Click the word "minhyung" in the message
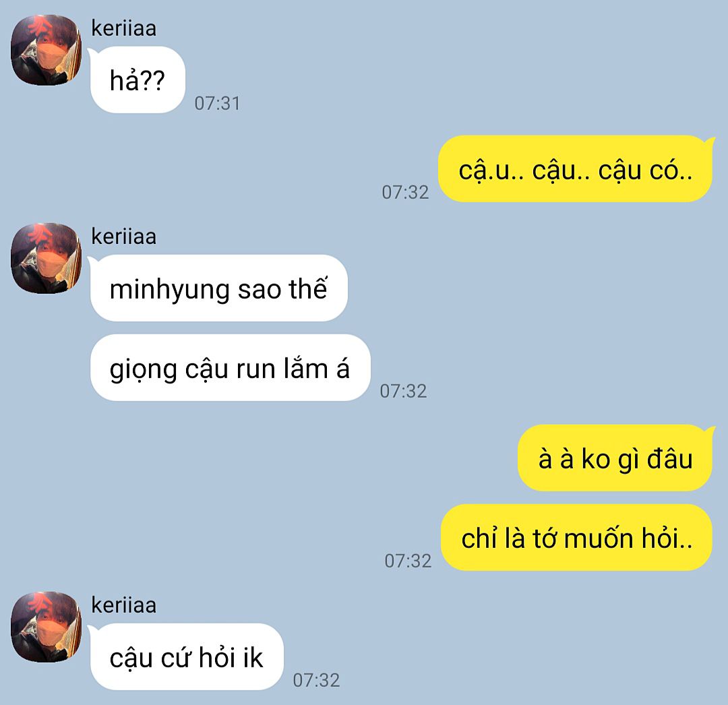The image size is (728, 705). (x=169, y=290)
